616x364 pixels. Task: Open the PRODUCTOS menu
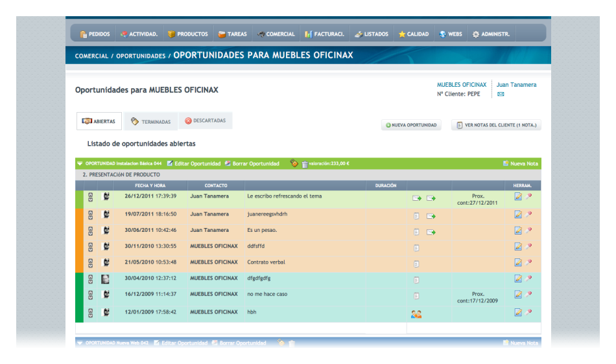click(x=188, y=34)
